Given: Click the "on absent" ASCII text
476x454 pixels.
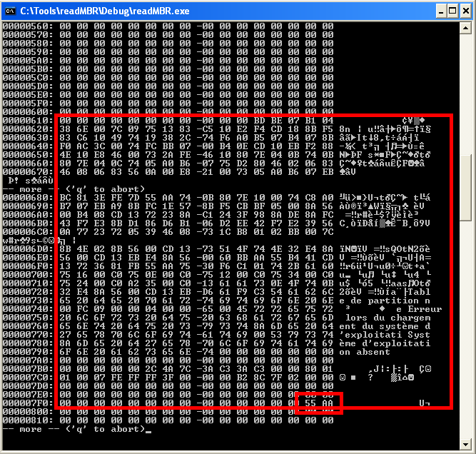Looking at the screenshot, I should 365,352.
